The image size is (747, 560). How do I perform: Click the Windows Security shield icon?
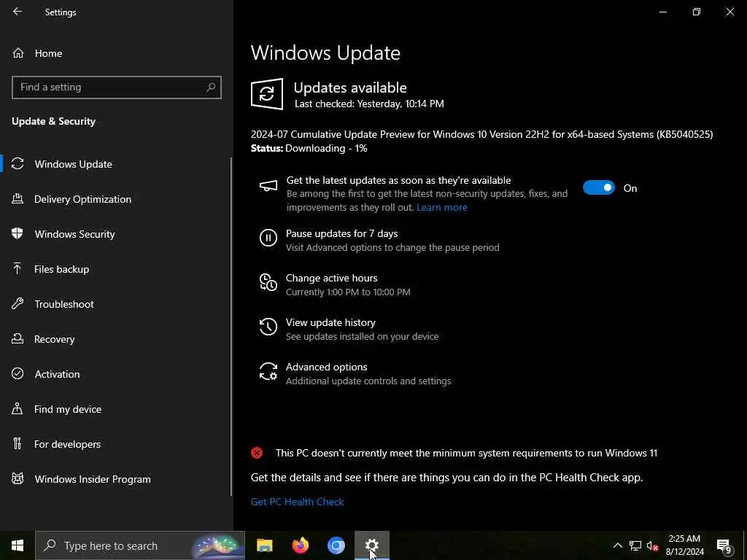[18, 233]
